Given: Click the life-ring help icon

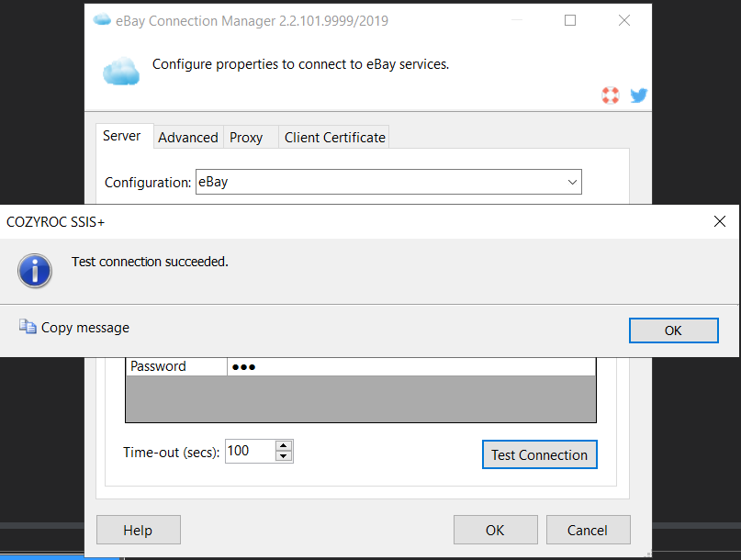Looking at the screenshot, I should pos(610,95).
